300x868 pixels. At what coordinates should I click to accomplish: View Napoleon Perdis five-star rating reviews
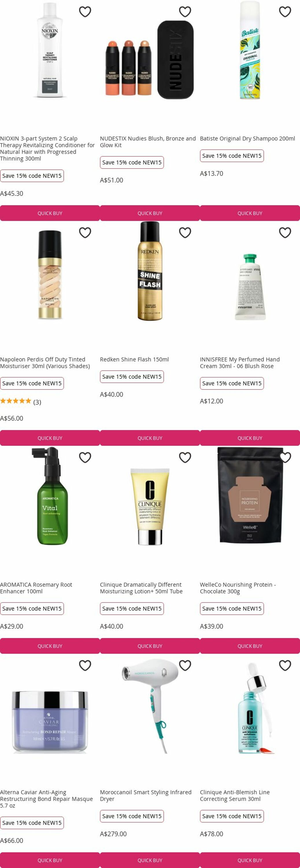tap(21, 402)
